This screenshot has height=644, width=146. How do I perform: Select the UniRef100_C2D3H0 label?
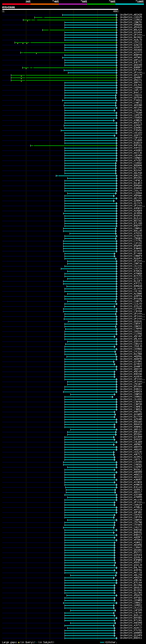point(131,462)
